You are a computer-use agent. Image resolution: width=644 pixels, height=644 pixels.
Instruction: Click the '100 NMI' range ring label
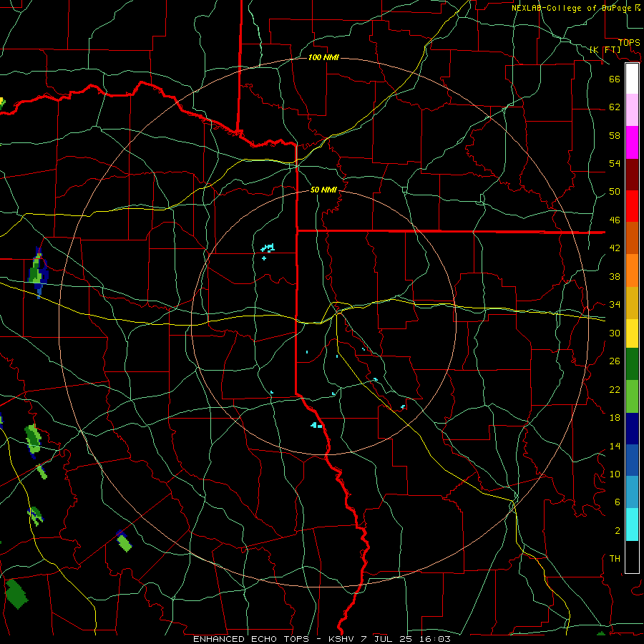pos(323,57)
